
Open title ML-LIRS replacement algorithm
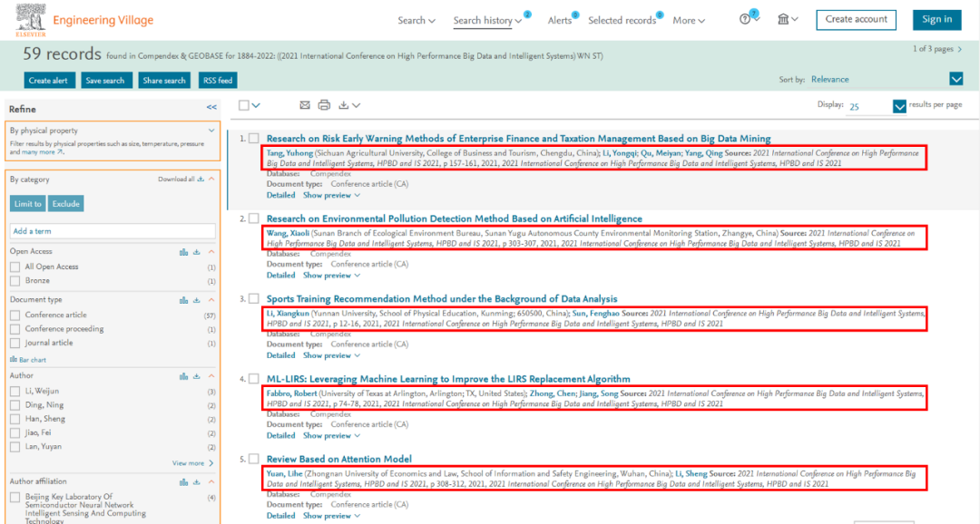[x=448, y=379]
